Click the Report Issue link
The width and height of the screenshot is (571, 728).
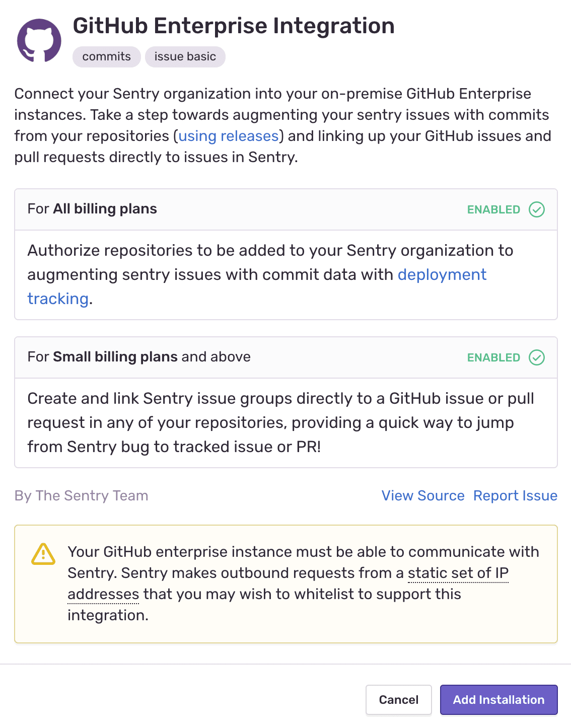click(515, 495)
